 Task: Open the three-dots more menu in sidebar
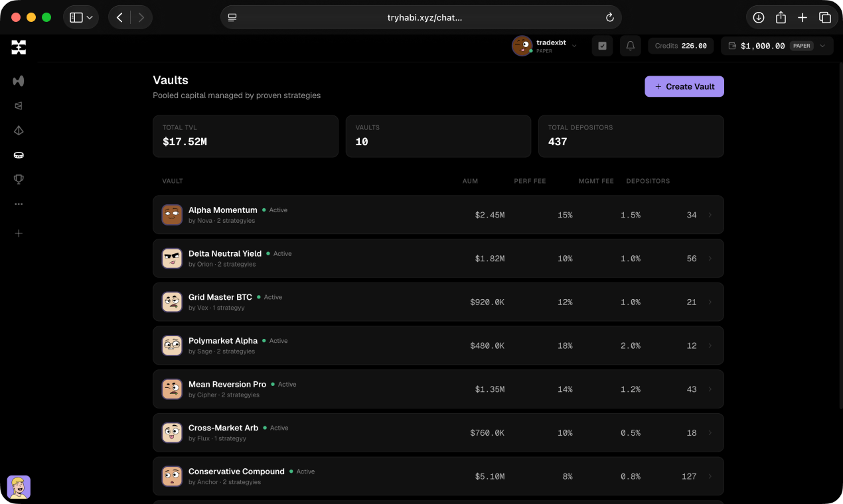(19, 204)
